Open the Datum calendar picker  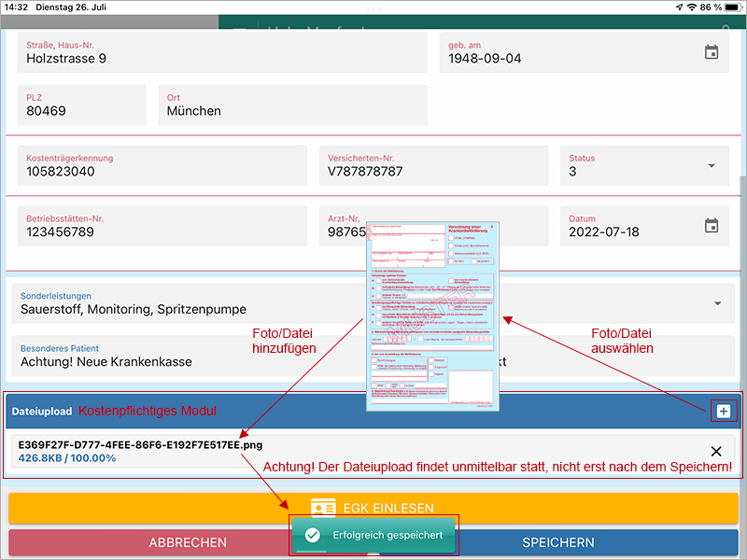(712, 226)
